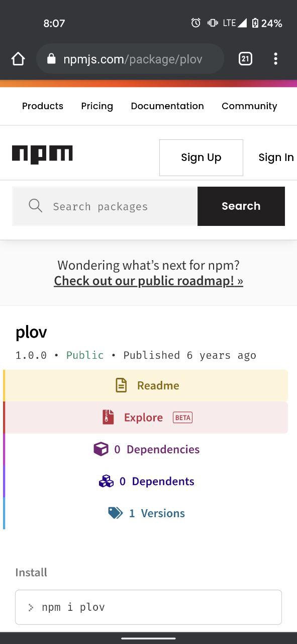Tap the browser home icon
This screenshot has width=297, height=644.
click(18, 59)
